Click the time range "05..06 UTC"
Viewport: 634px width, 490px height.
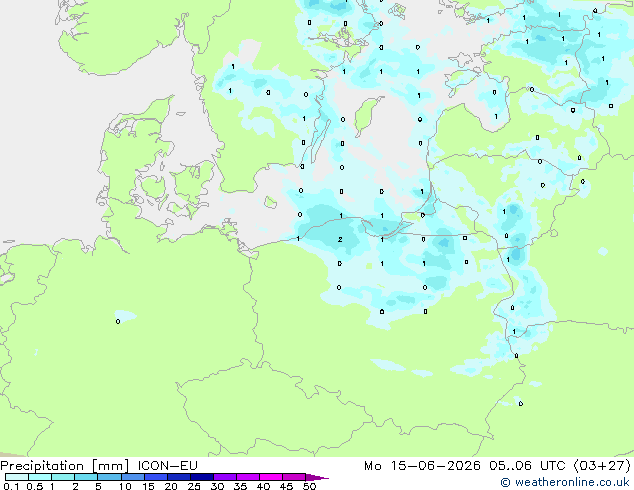(x=527, y=466)
